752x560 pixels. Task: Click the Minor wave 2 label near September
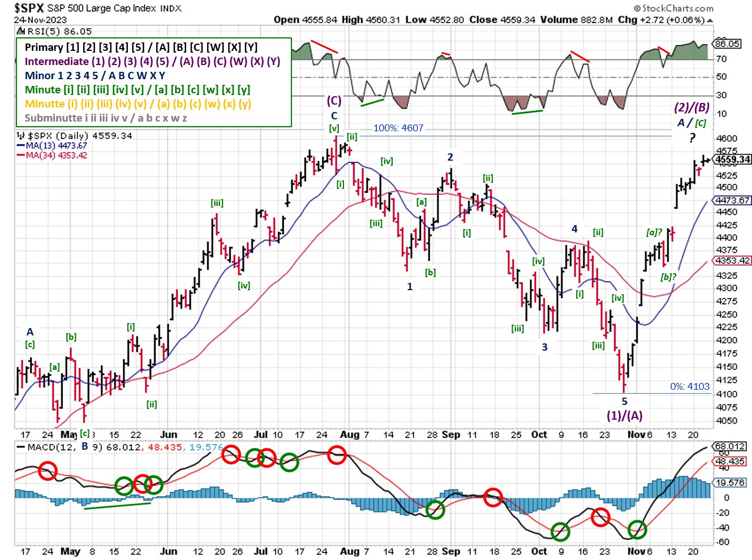point(450,157)
